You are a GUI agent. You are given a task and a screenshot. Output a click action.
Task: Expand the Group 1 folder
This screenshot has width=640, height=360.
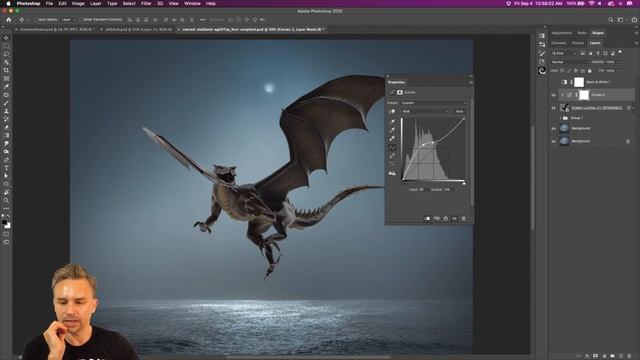(560, 118)
